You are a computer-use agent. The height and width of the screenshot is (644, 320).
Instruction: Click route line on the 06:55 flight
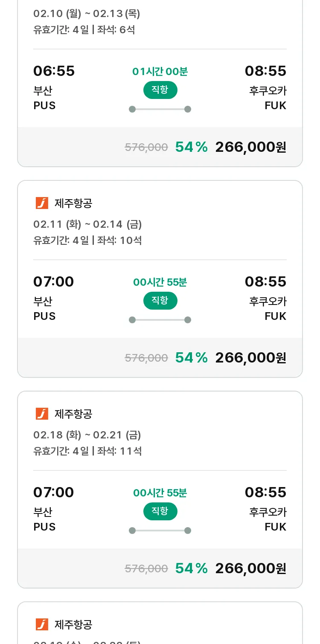click(160, 109)
